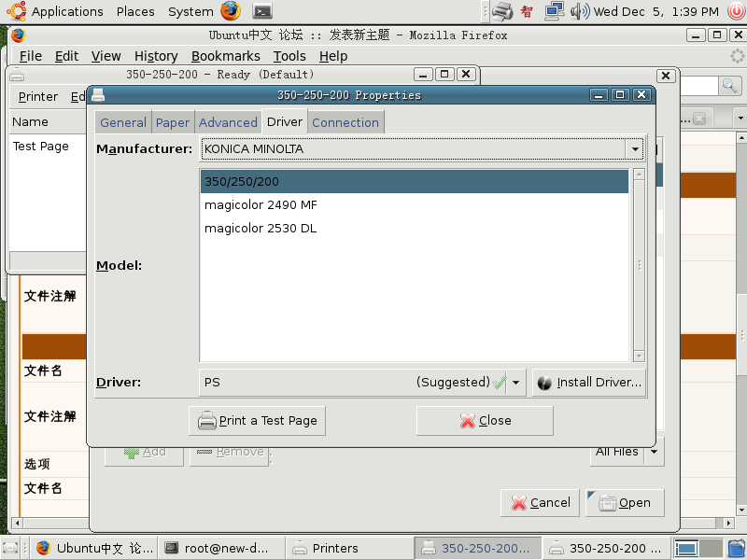Open the All Files filter dropdown
747x560 pixels.
tap(627, 452)
